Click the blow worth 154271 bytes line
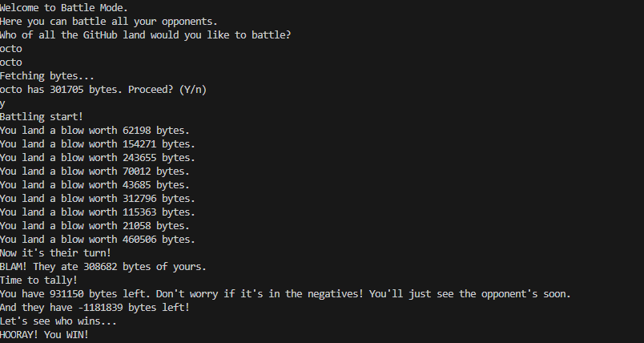This screenshot has height=343, width=644. point(98,143)
